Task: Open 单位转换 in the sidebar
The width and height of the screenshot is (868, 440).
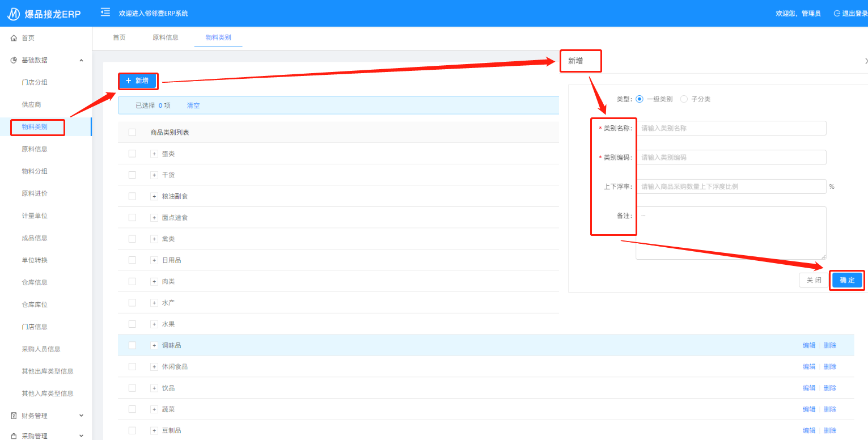Action: point(35,260)
